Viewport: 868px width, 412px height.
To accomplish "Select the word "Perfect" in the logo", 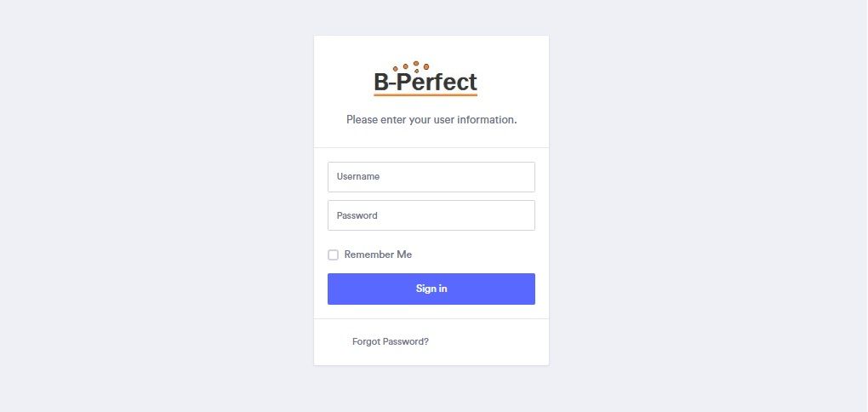I will coord(437,83).
